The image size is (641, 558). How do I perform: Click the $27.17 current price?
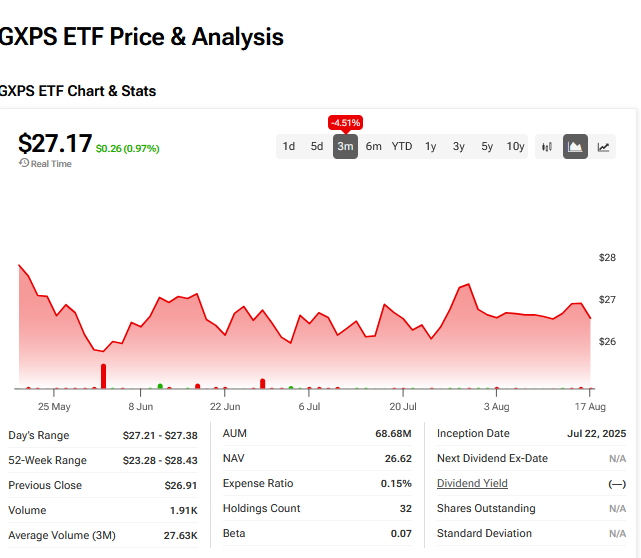point(55,143)
